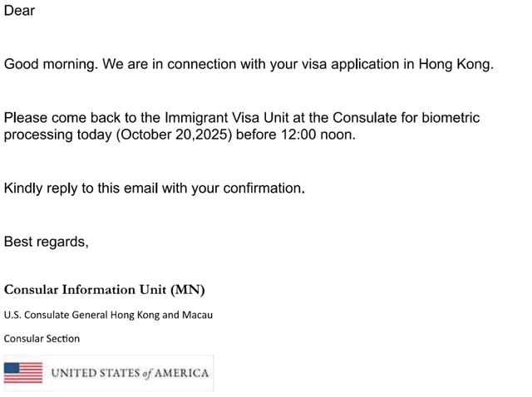
Task: Click the 'UNITED STATES of AMERICA' logo text
Action: click(x=130, y=373)
